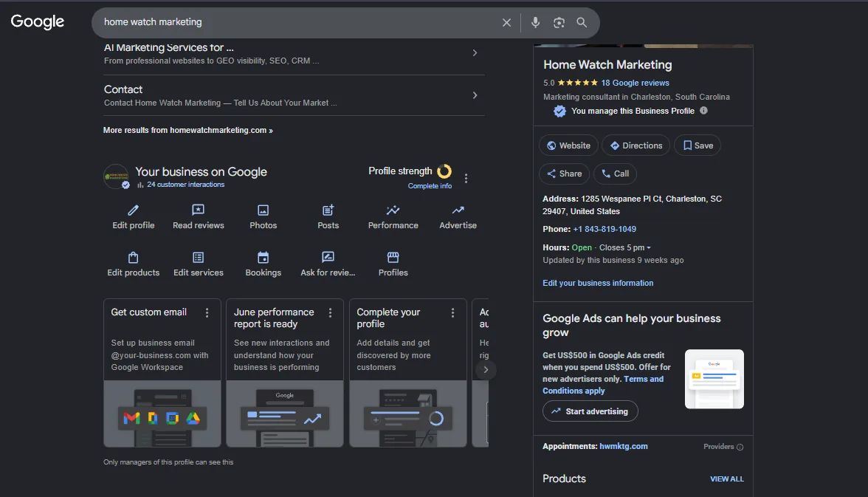
Task: Click the business logo avatar
Action: 117,176
